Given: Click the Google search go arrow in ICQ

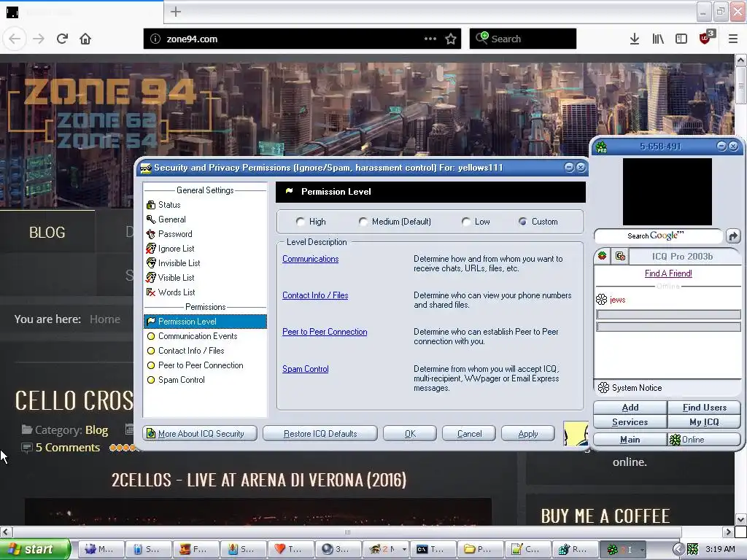Looking at the screenshot, I should [x=733, y=236].
